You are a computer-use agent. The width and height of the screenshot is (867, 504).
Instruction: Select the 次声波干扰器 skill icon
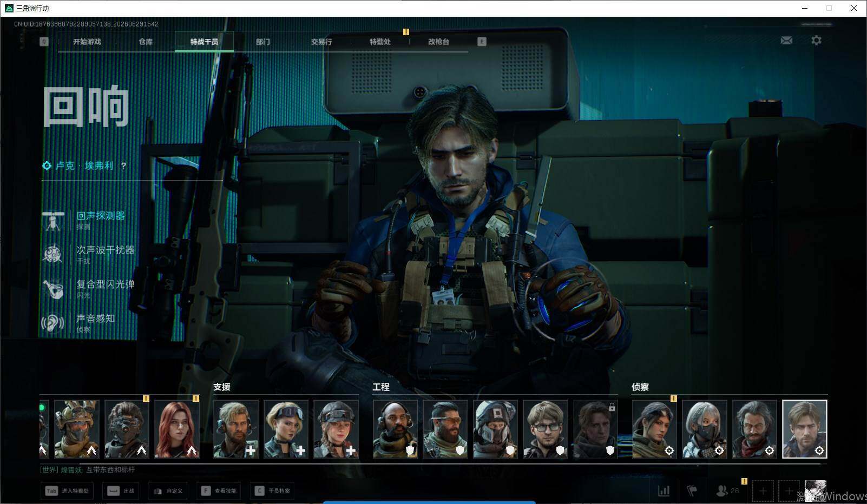click(x=53, y=254)
